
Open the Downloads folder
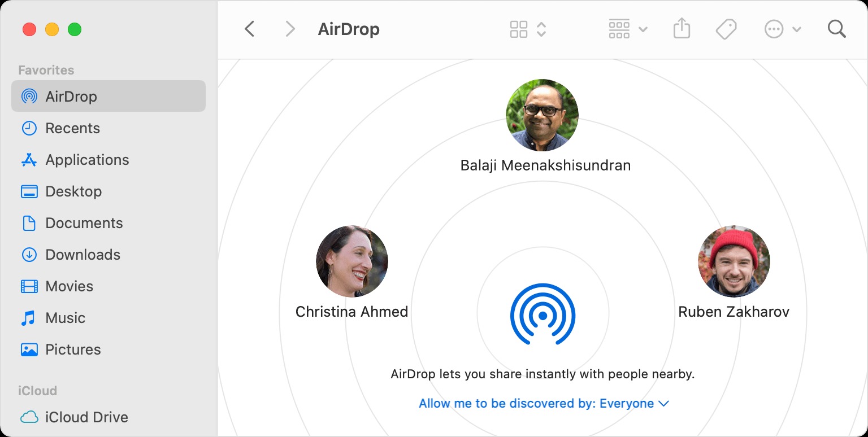click(x=108, y=255)
